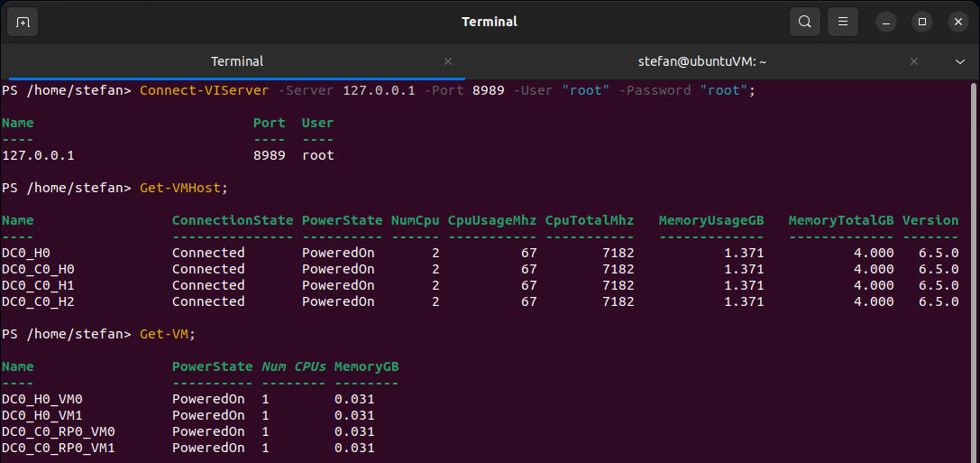Close the Terminal window
The image size is (980, 463).
958,22
